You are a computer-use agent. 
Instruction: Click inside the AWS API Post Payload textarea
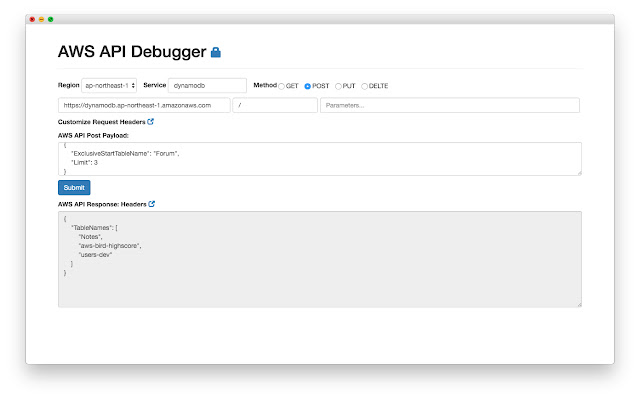click(320, 159)
